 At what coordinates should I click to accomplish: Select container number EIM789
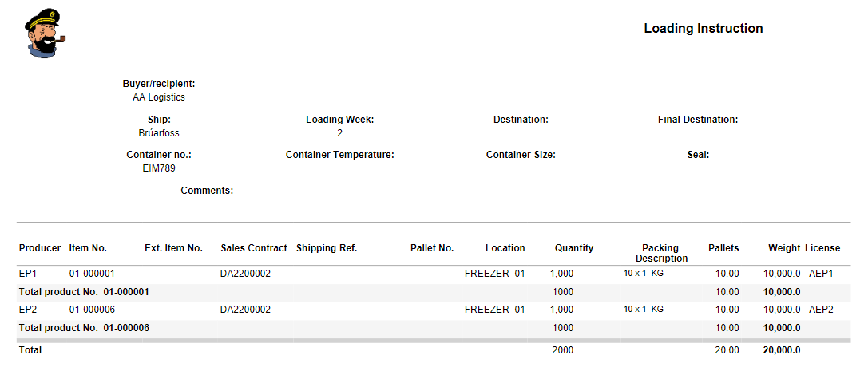click(158, 168)
